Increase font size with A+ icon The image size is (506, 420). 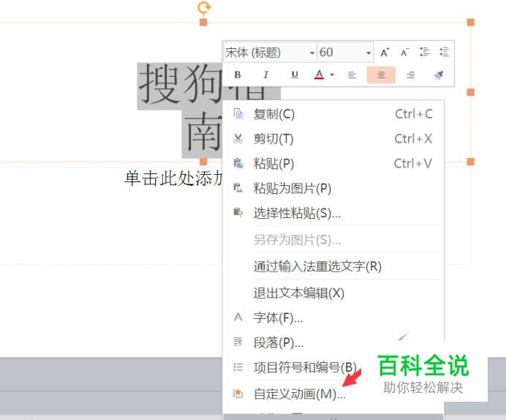click(x=385, y=52)
